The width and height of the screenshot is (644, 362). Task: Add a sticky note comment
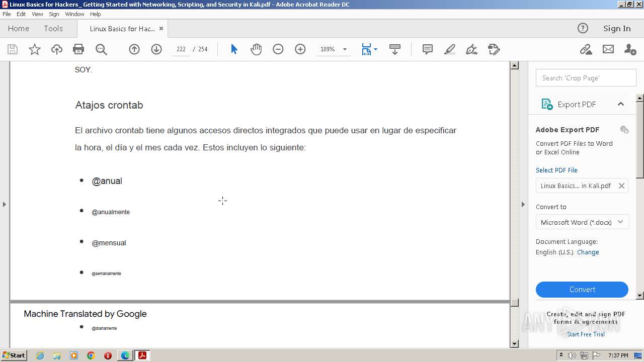428,49
